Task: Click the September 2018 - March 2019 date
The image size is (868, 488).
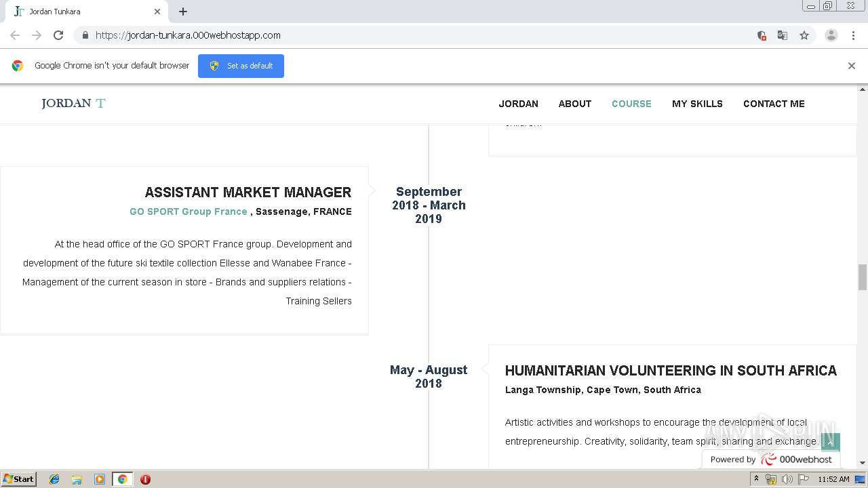Action: [x=429, y=205]
